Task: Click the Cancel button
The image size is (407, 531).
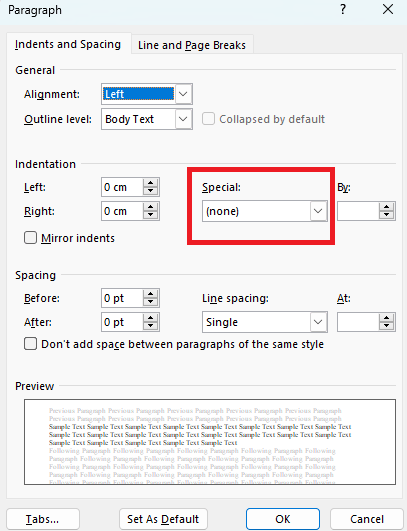Action: click(367, 519)
